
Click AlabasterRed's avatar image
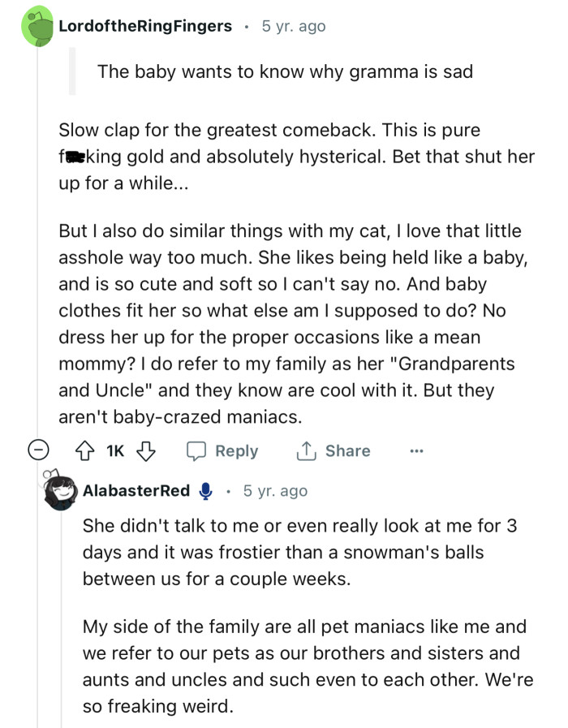pyautogui.click(x=62, y=490)
